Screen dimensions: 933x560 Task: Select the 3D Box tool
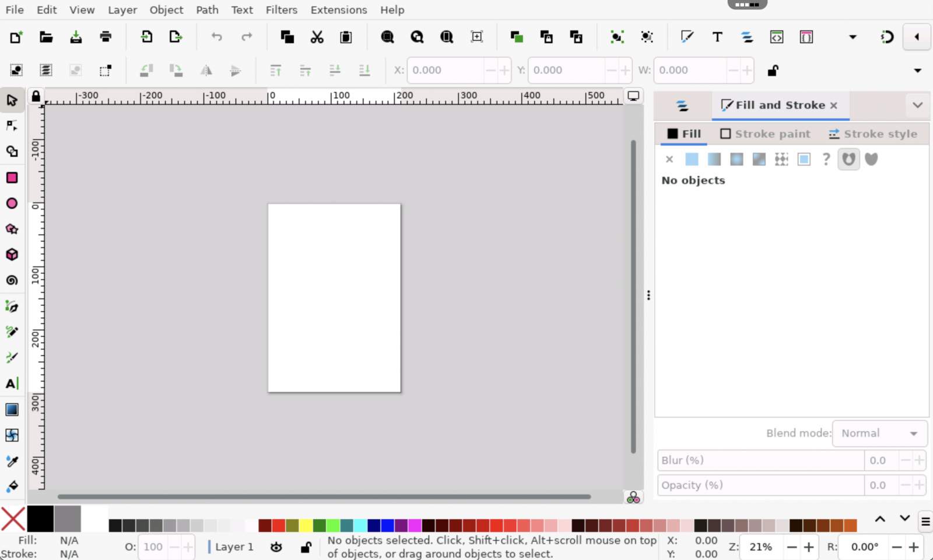tap(12, 255)
